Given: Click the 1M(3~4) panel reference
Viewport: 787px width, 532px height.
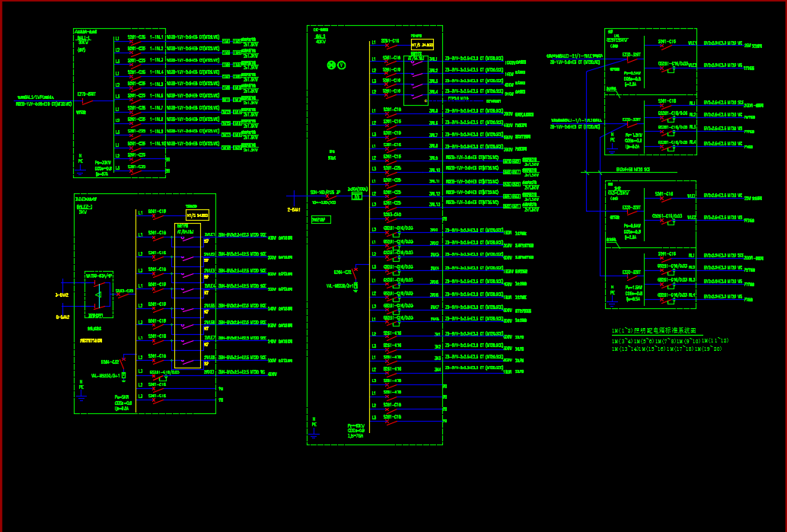Looking at the screenshot, I should (x=622, y=341).
